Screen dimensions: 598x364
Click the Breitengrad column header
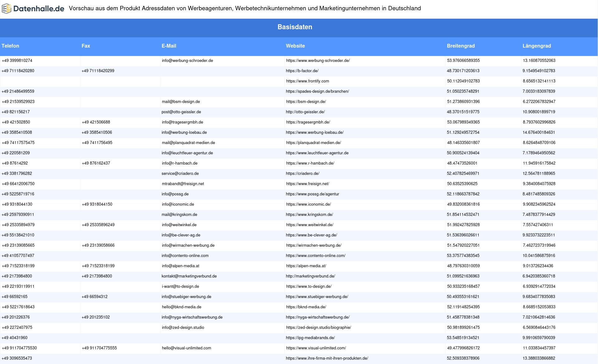point(461,46)
